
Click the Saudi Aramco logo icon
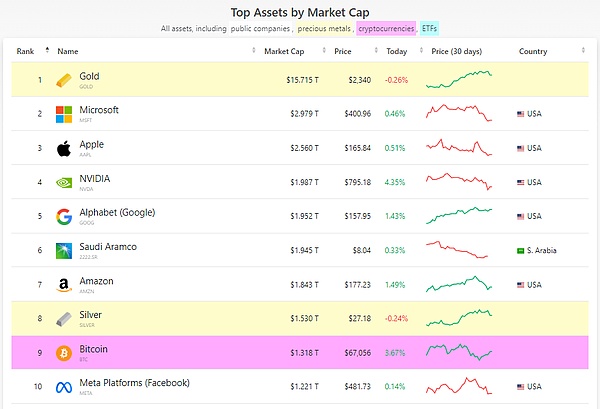click(64, 251)
